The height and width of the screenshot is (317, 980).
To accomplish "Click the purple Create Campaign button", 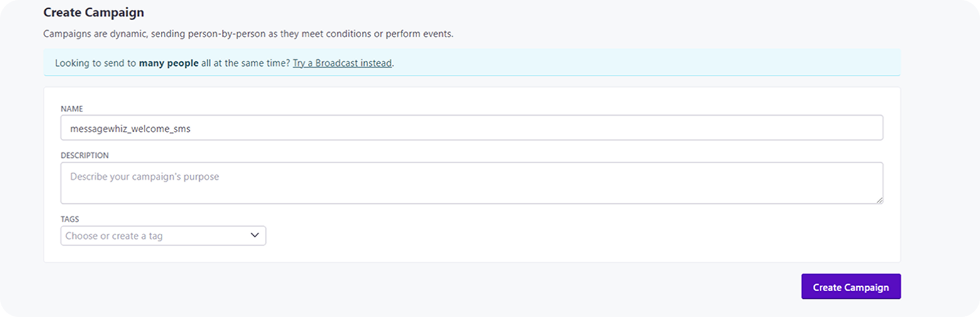I will (851, 287).
